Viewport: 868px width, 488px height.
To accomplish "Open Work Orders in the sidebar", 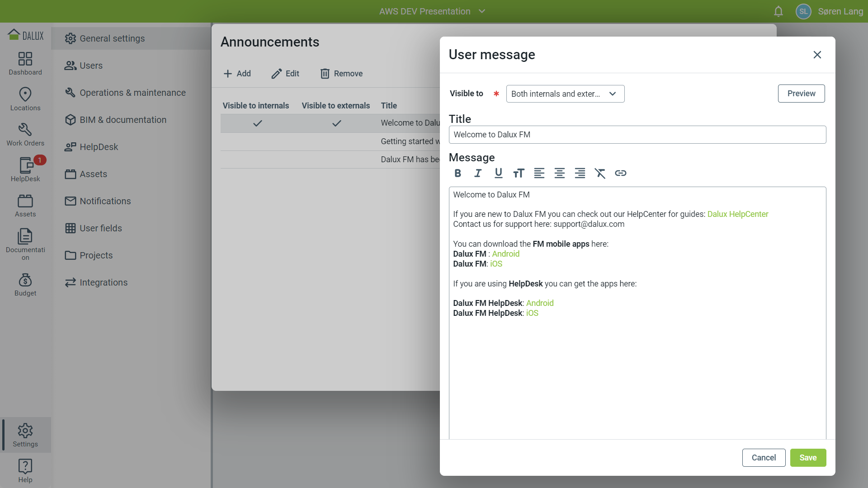I will (25, 135).
